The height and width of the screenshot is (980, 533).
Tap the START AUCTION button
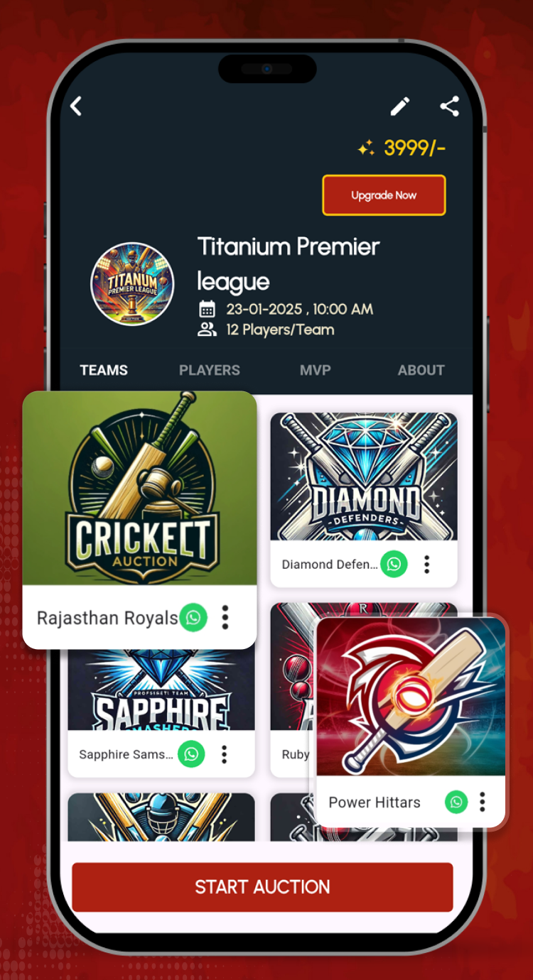pyautogui.click(x=262, y=887)
